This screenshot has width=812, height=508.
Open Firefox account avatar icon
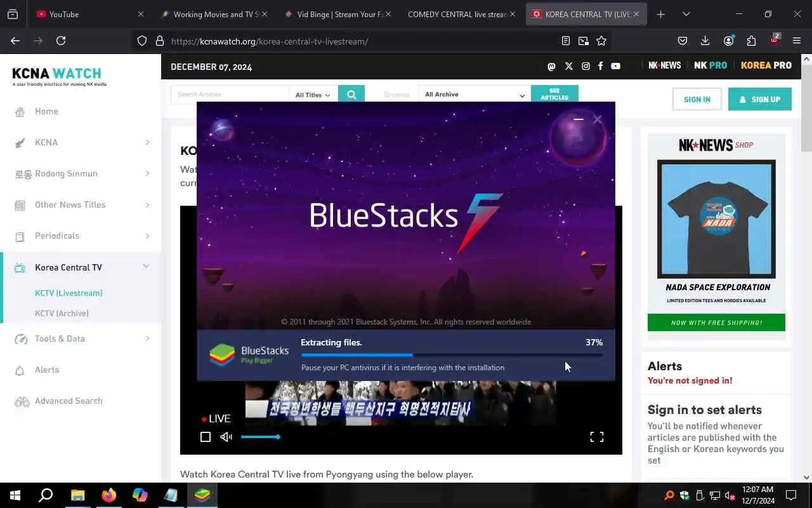click(728, 41)
